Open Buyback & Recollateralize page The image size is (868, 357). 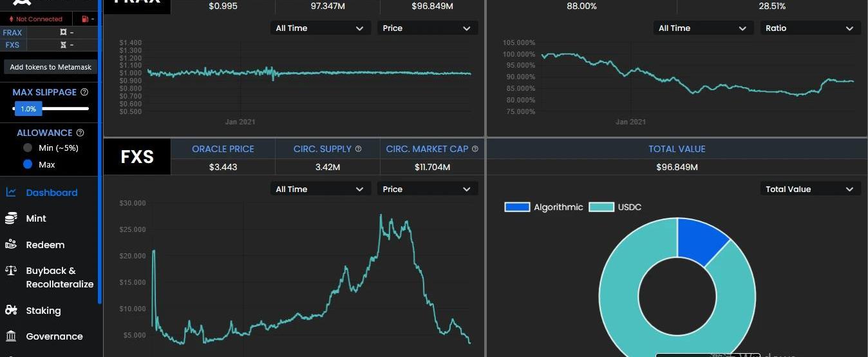(x=59, y=277)
